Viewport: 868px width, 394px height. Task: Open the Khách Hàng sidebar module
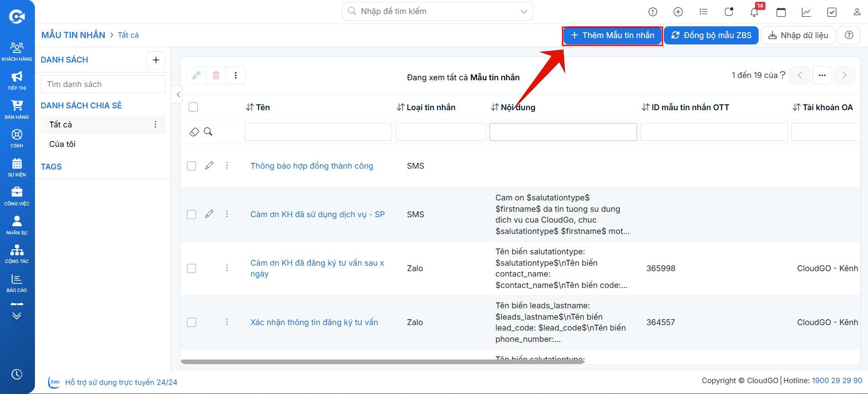(17, 52)
